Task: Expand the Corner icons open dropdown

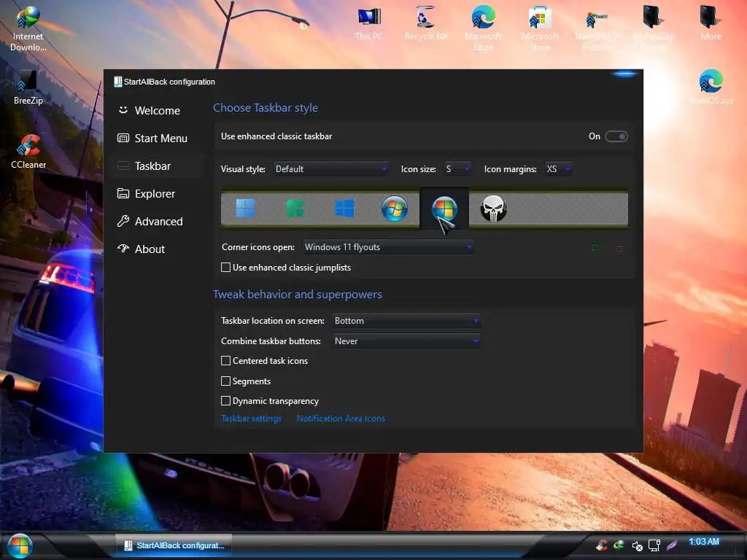Action: 388,247
